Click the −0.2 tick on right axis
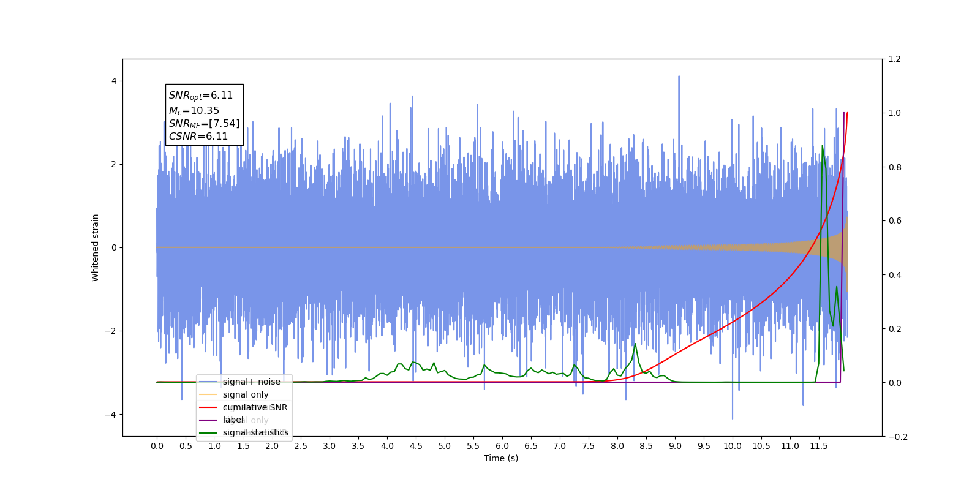The height and width of the screenshot is (490, 980). pyautogui.click(x=897, y=437)
